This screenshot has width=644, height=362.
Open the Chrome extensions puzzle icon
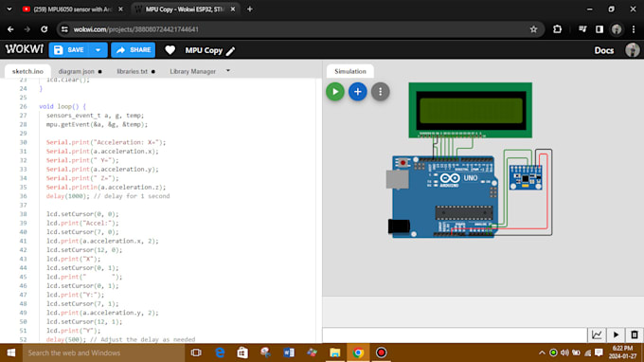click(557, 29)
